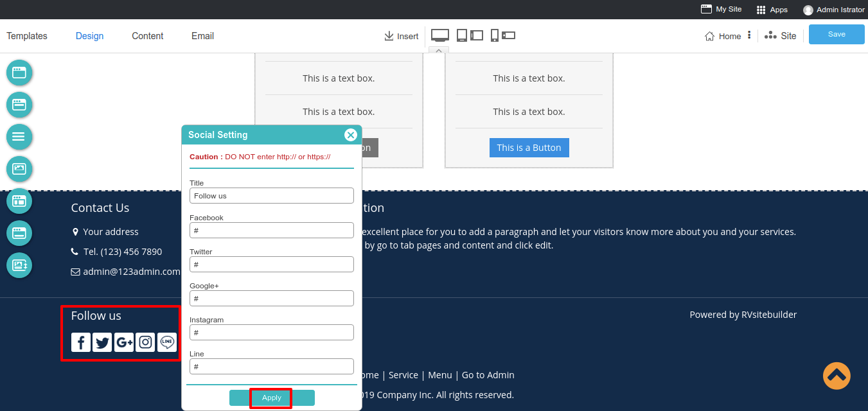868x411 pixels.
Task: Click the blue Save button
Action: click(x=837, y=34)
